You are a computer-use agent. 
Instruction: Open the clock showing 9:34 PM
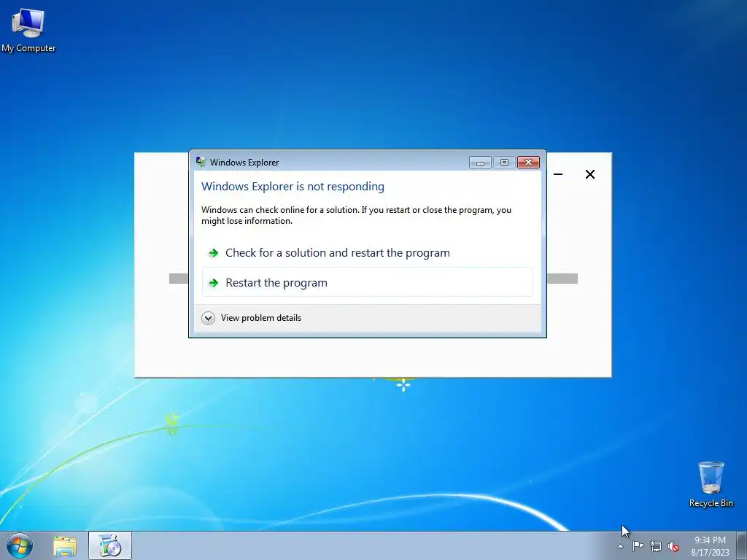[x=710, y=546]
